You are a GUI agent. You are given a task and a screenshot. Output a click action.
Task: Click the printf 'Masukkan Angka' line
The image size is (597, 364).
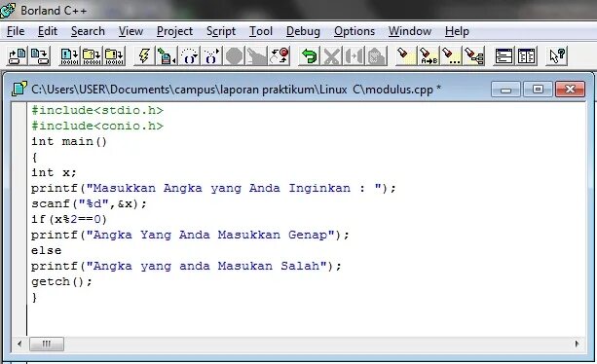coord(213,188)
